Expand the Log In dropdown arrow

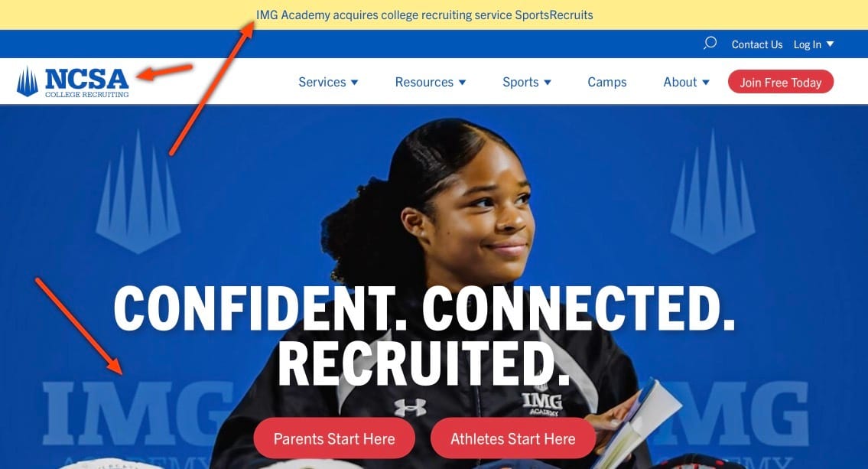click(x=830, y=44)
